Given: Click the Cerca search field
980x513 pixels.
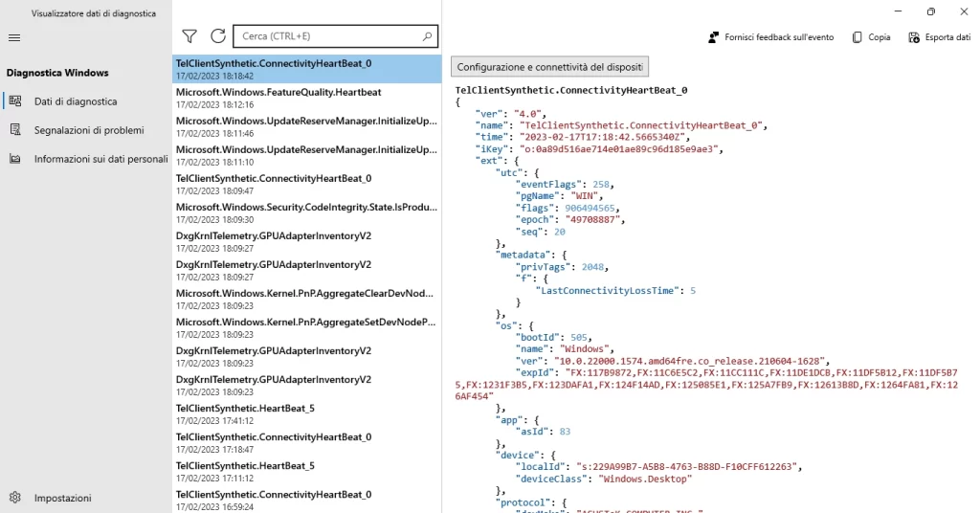Looking at the screenshot, I should (x=336, y=36).
